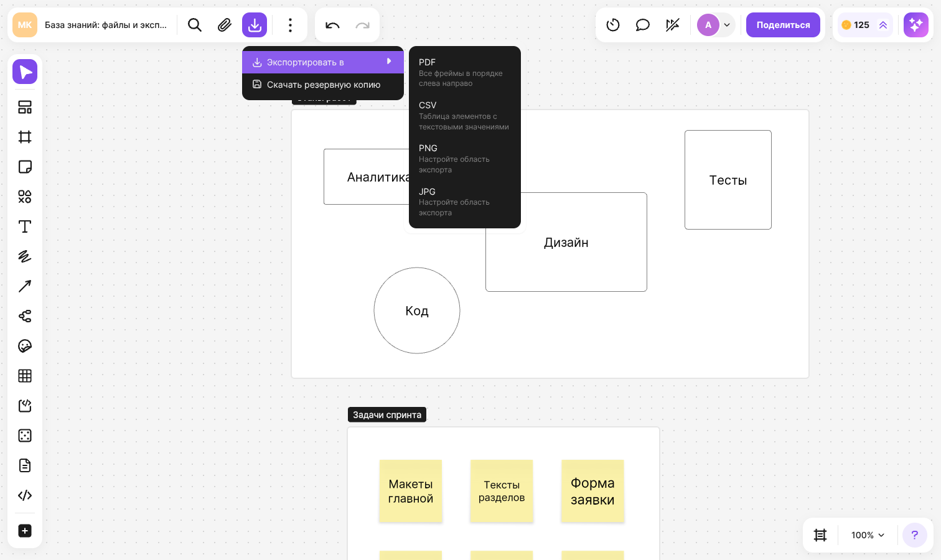Undo the last action

(x=332, y=25)
